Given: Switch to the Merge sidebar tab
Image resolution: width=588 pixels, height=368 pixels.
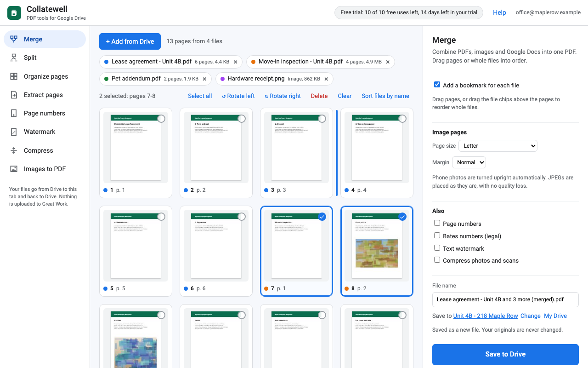Looking at the screenshot, I should click(x=45, y=39).
